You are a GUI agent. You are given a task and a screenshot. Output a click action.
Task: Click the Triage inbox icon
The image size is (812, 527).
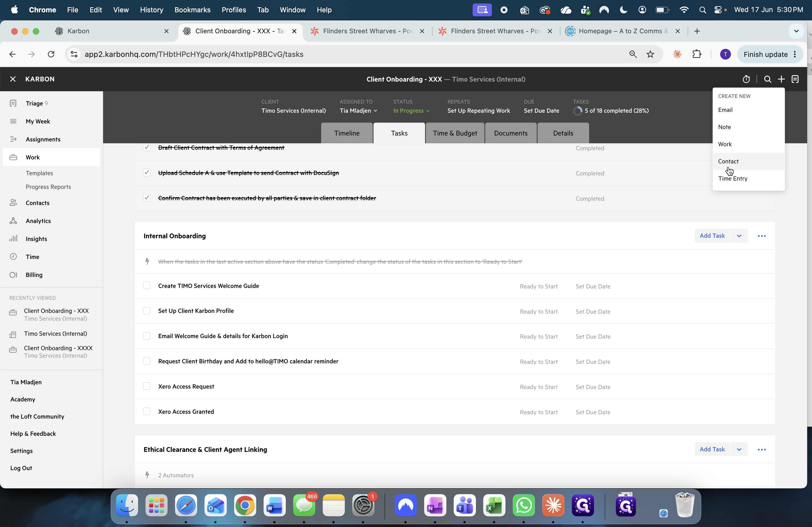click(x=13, y=103)
